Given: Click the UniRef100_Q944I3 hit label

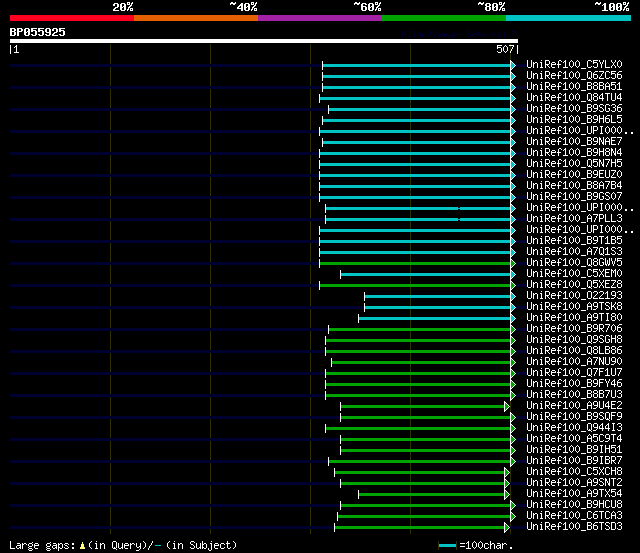Looking at the screenshot, I should (574, 428).
